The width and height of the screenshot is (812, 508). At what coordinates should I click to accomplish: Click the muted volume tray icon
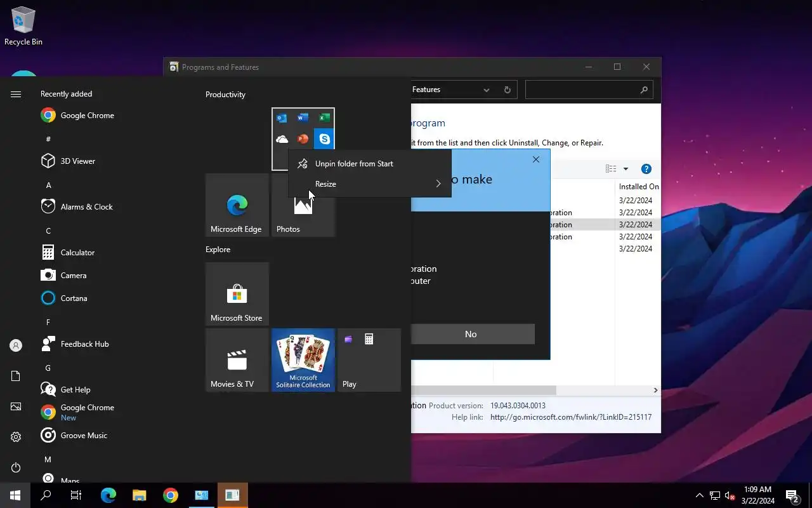click(730, 495)
